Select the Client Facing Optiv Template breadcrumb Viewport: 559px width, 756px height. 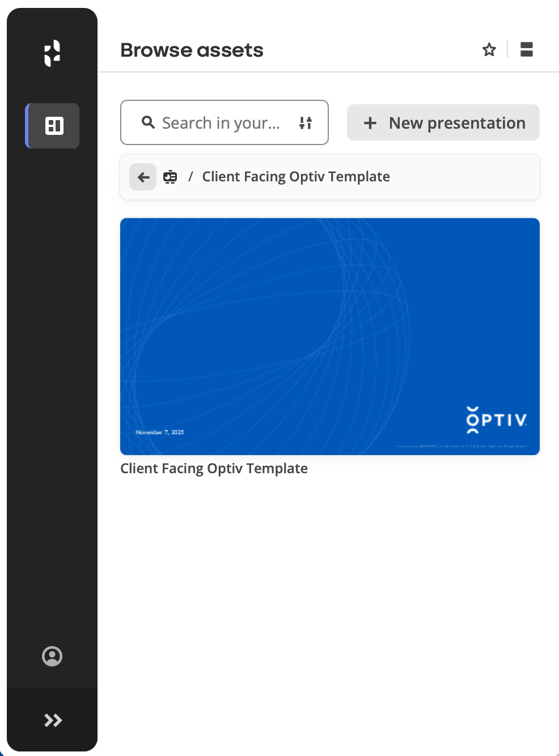tap(296, 177)
